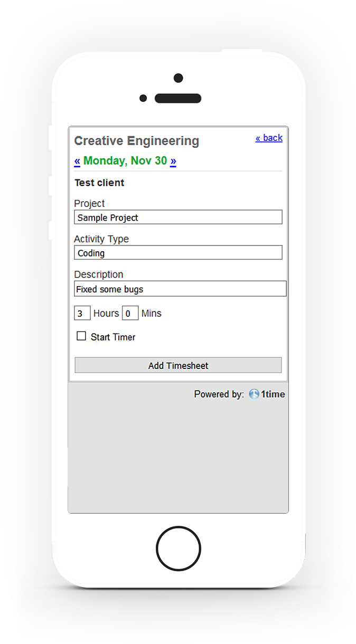
Task: Click the 1time globe logo icon
Action: [254, 394]
